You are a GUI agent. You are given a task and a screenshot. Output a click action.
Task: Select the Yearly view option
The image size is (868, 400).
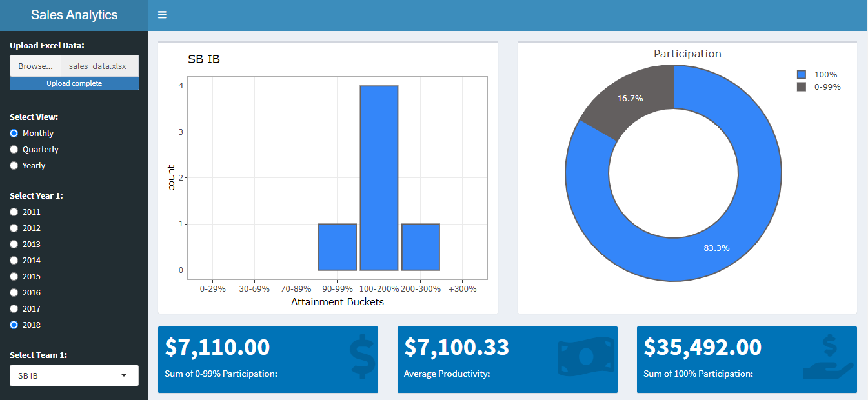(x=14, y=165)
